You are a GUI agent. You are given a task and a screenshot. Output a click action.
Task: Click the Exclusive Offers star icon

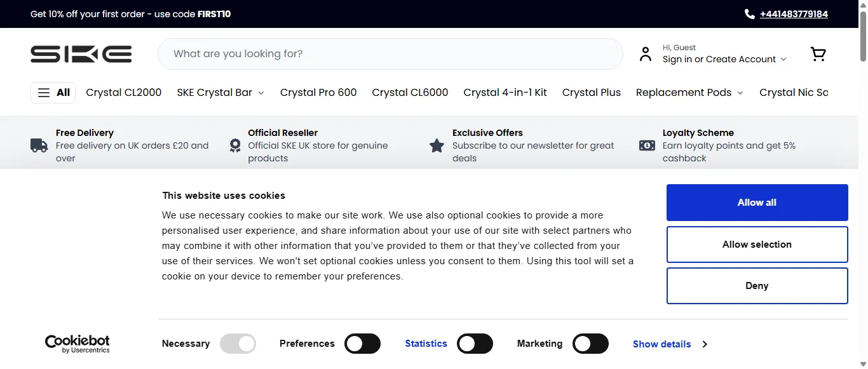[x=437, y=145]
